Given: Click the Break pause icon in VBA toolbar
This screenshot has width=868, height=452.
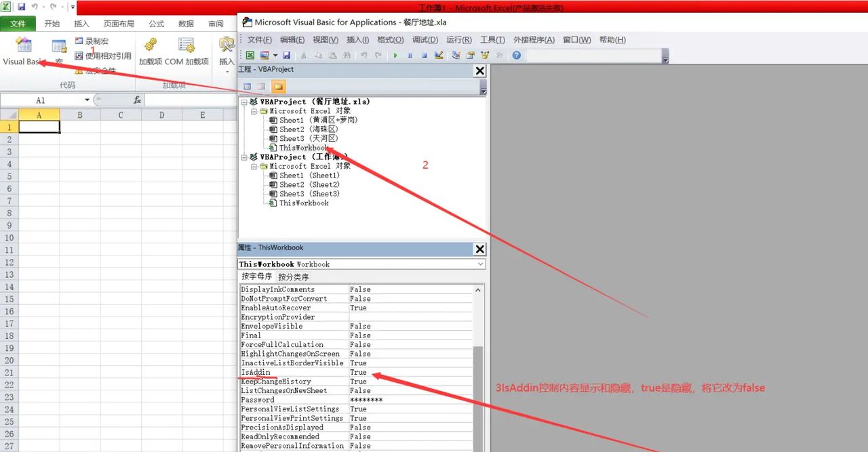Looking at the screenshot, I should 410,56.
